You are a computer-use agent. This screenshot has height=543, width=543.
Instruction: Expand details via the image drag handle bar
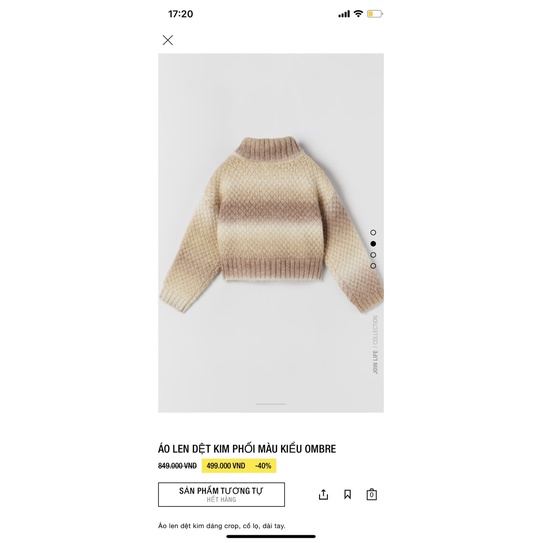[271, 404]
